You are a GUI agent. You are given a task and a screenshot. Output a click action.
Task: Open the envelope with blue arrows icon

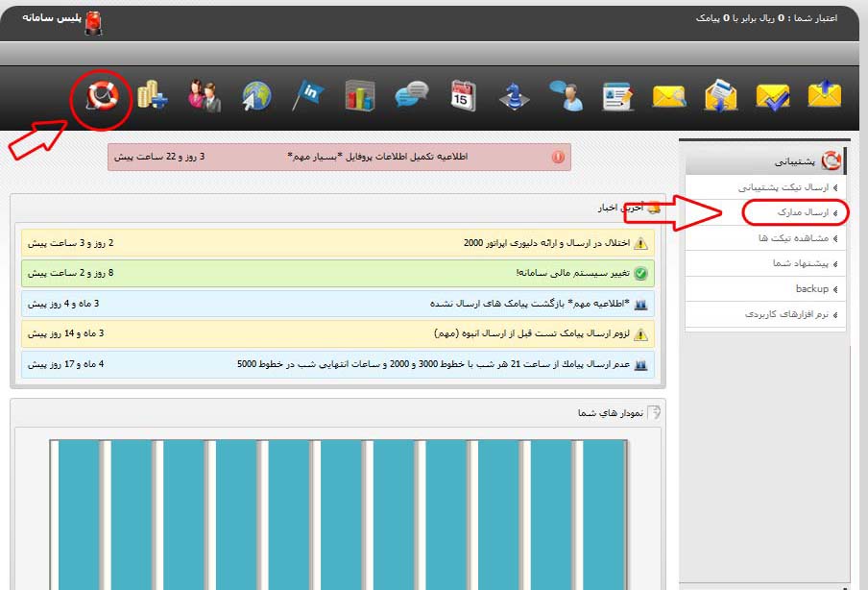[721, 96]
